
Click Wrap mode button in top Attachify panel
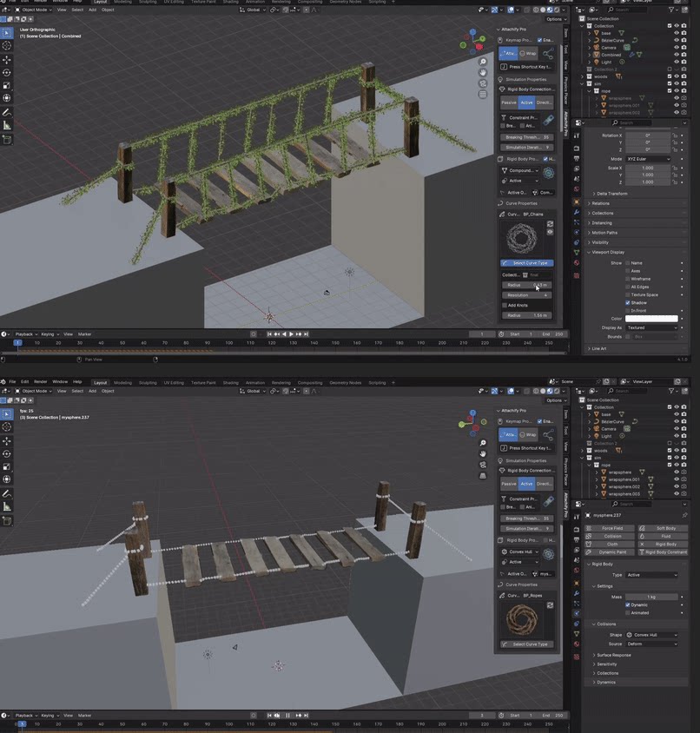coord(528,53)
